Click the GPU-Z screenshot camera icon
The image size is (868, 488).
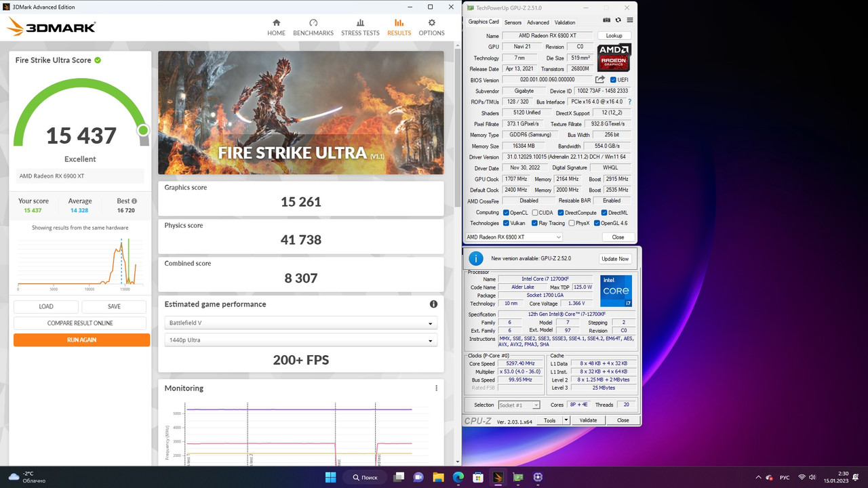tap(607, 20)
